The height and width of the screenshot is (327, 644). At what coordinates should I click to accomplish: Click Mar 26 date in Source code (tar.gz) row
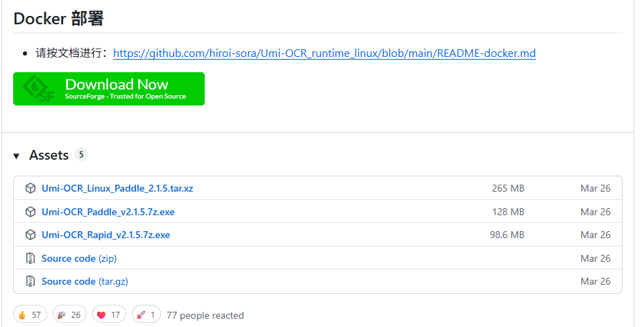595,281
